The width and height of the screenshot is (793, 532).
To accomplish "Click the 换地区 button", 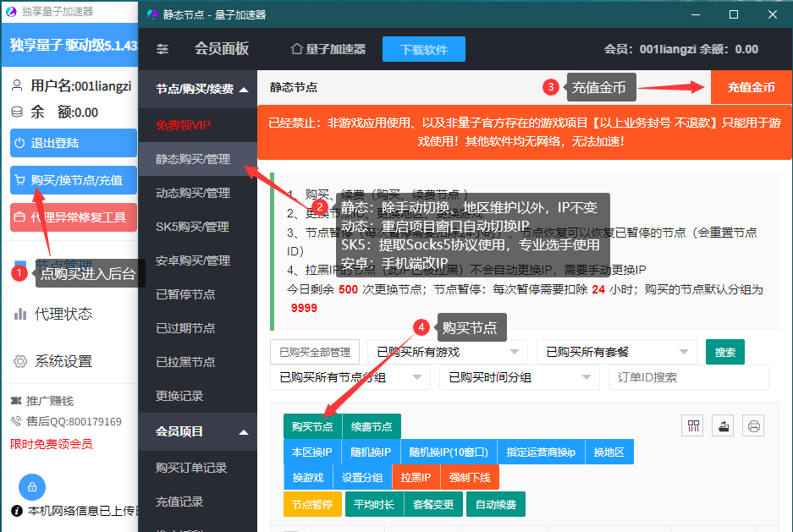I will 609,452.
